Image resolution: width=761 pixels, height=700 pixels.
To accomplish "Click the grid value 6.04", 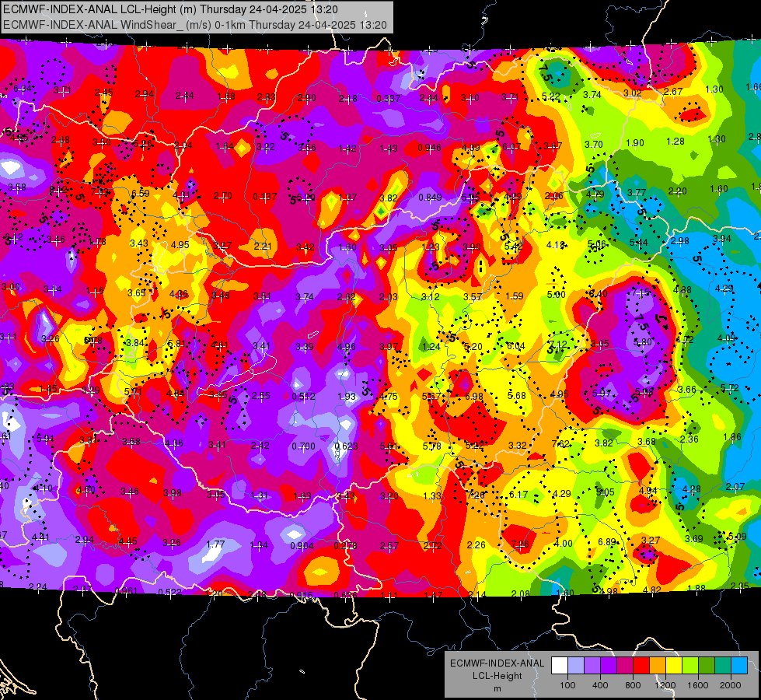I will pos(516,346).
